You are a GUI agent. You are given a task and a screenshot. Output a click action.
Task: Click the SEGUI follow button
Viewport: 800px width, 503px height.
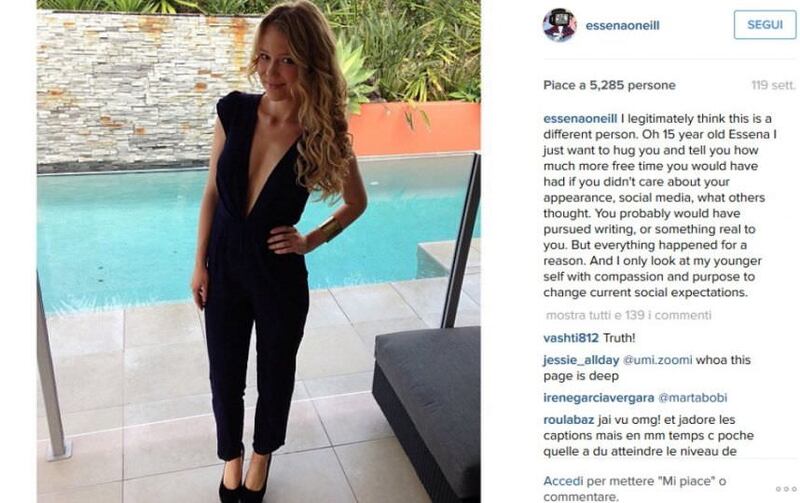[x=765, y=24]
